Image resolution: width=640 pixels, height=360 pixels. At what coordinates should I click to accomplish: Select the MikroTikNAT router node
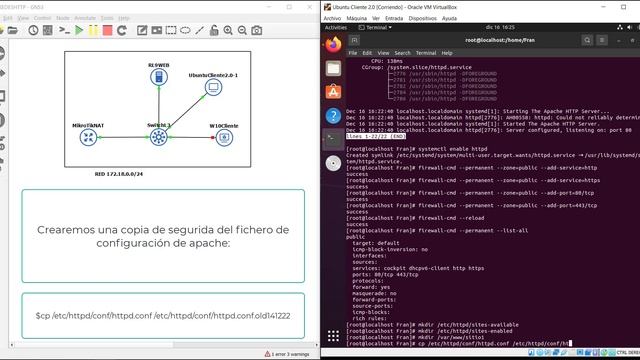click(88, 137)
